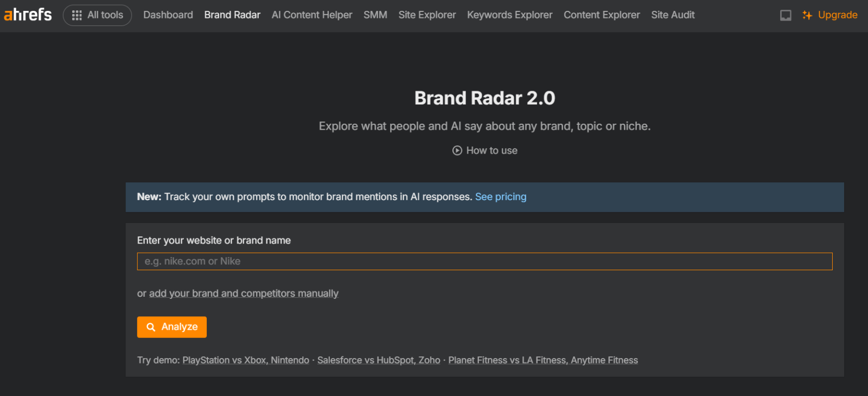Open the SMM tool

[x=375, y=15]
